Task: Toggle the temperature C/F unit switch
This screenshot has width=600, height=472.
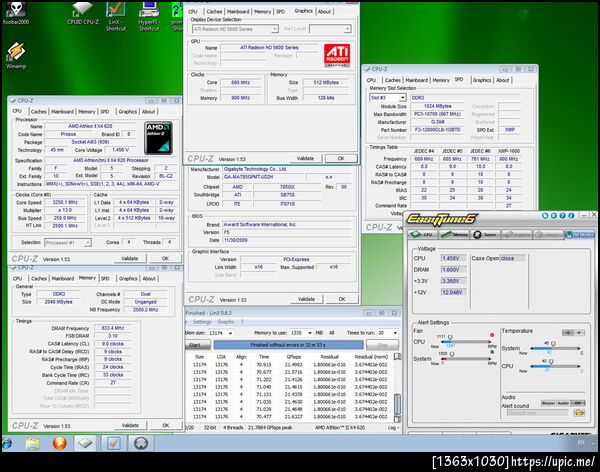Action: 573,332
